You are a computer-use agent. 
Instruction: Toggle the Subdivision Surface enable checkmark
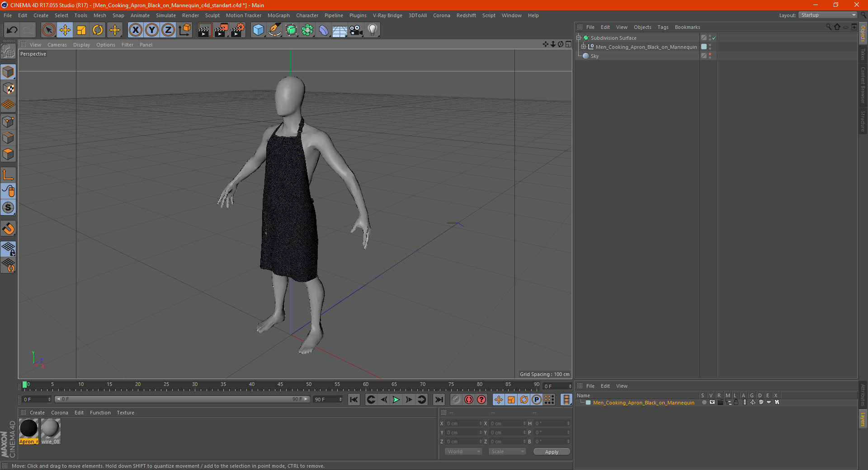(714, 38)
